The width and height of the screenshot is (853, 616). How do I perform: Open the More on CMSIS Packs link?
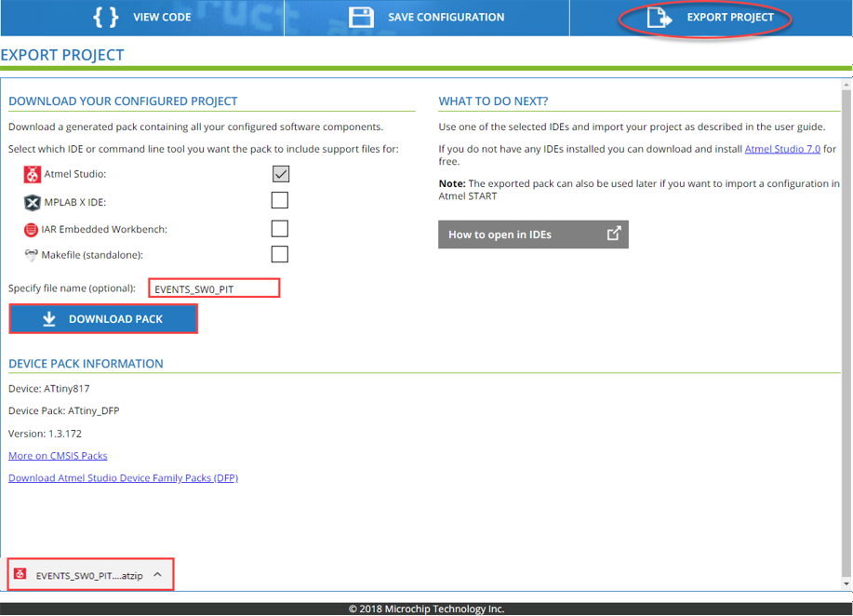point(58,455)
